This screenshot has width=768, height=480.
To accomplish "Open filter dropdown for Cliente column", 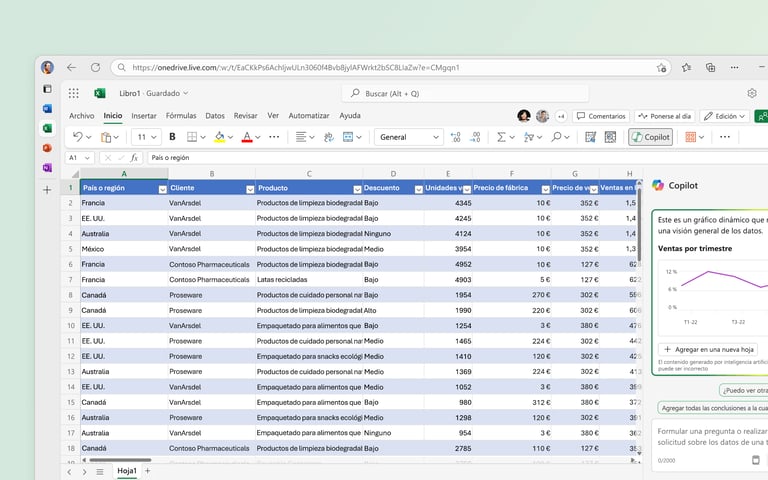I will (x=250, y=190).
